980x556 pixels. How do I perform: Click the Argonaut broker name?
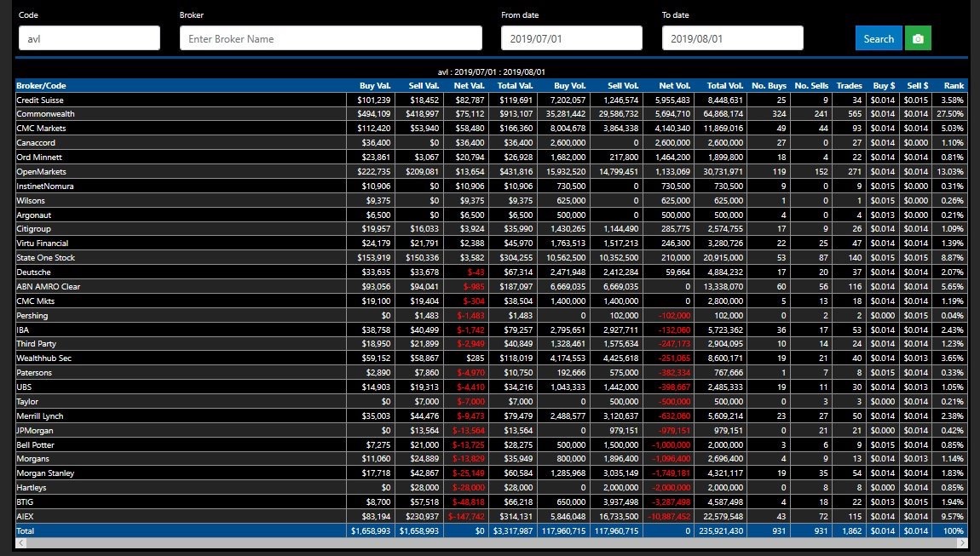(x=34, y=215)
